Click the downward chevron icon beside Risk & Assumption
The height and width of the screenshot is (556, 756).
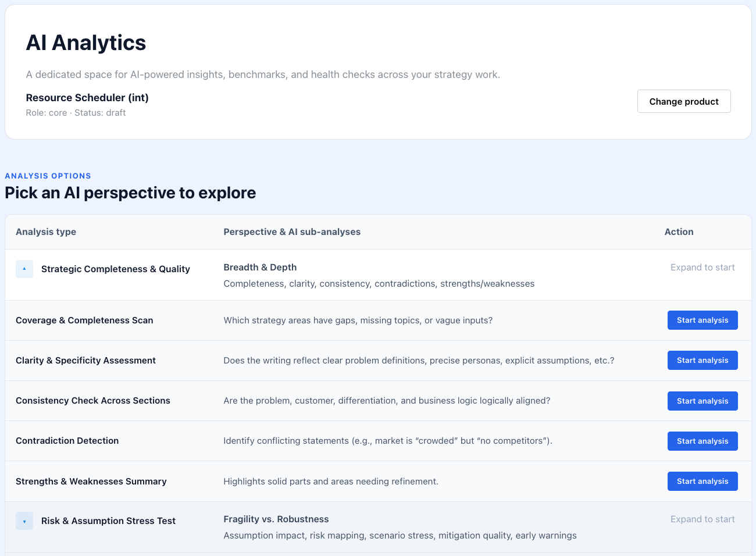click(24, 521)
